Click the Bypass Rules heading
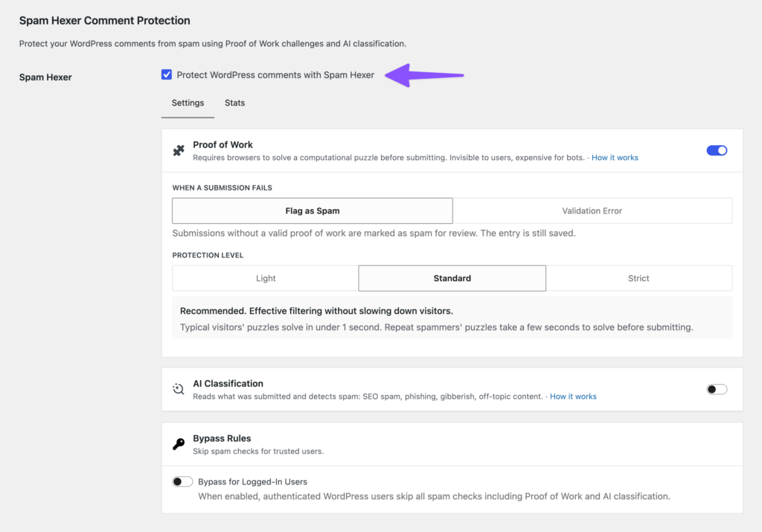762x532 pixels. coord(222,438)
